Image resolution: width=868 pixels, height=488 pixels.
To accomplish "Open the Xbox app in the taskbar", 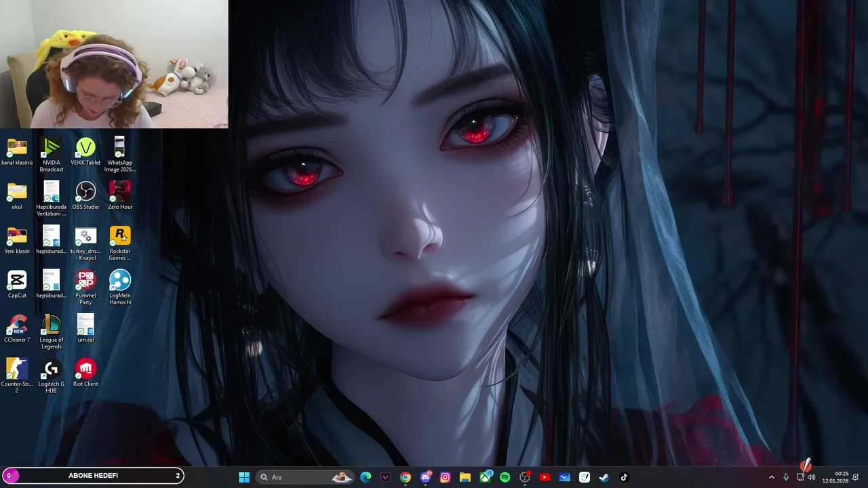I will click(485, 477).
